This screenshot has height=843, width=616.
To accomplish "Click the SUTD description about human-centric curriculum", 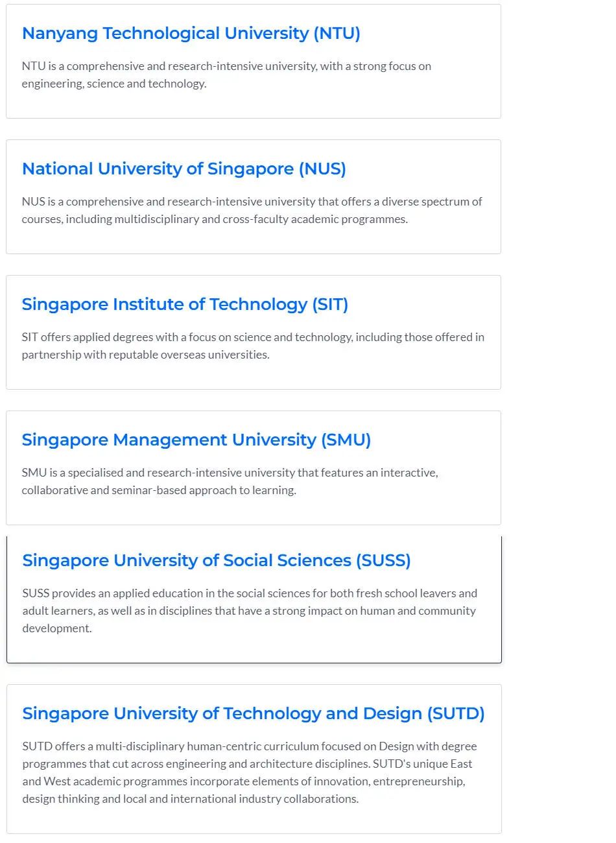I will (250, 772).
